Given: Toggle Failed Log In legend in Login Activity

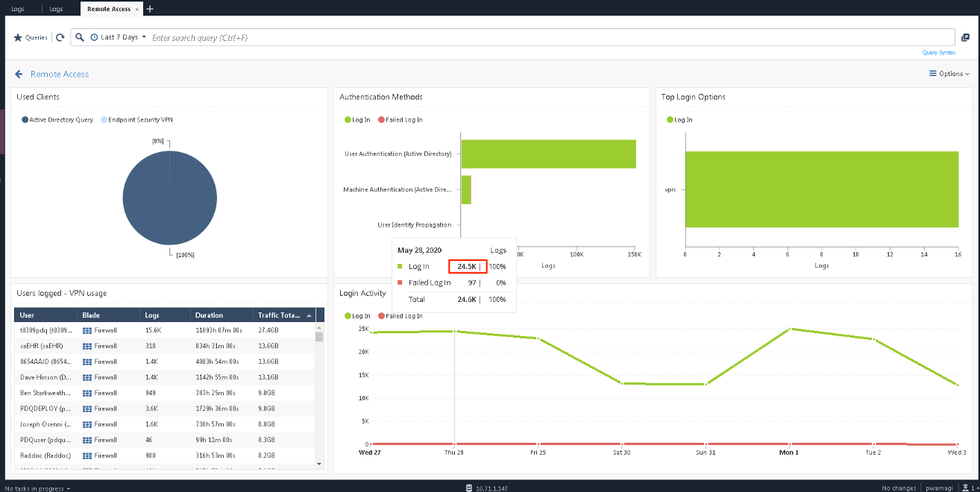Looking at the screenshot, I should (x=382, y=315).
